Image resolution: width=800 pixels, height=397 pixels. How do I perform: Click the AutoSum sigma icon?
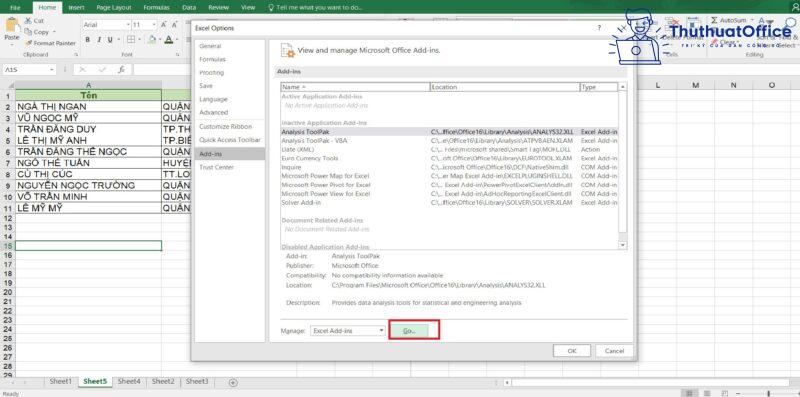[714, 20]
